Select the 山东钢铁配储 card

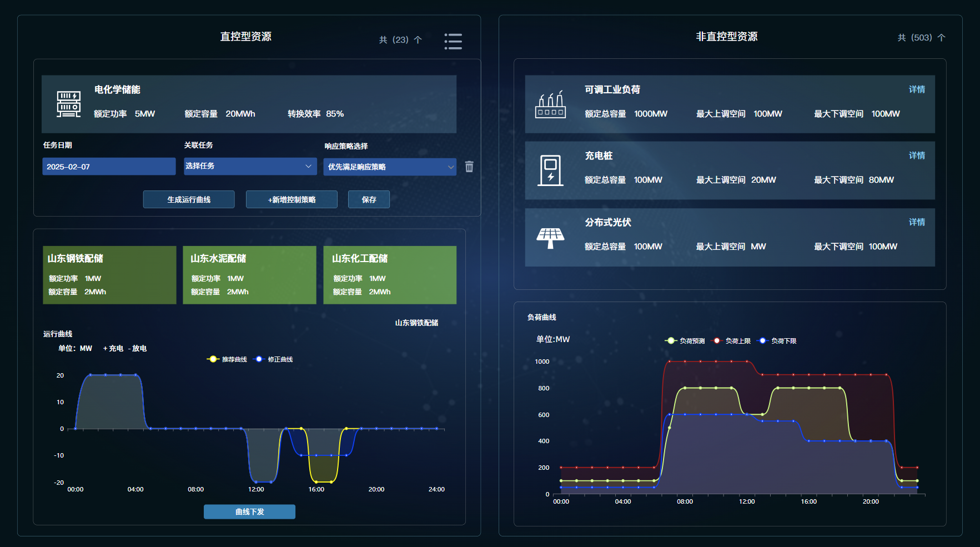pos(109,275)
